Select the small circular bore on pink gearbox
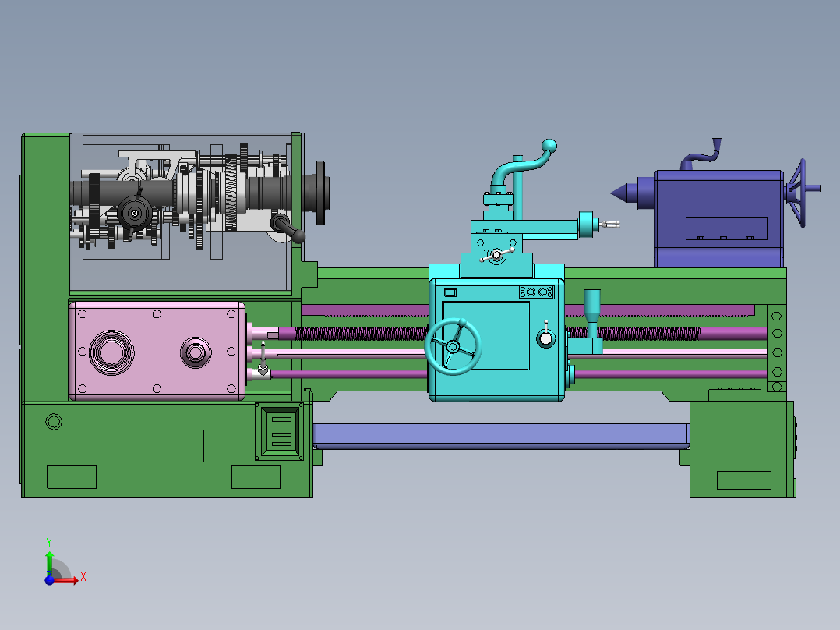Viewport: 840px width, 630px height. click(x=196, y=352)
